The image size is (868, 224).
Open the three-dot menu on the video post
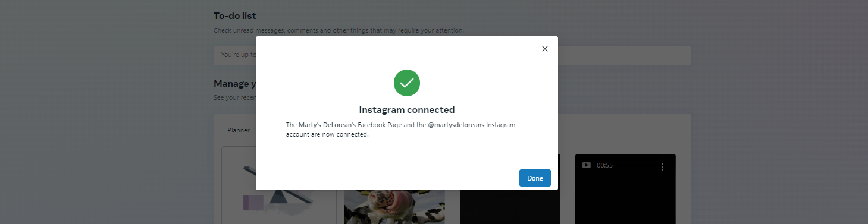tap(662, 167)
